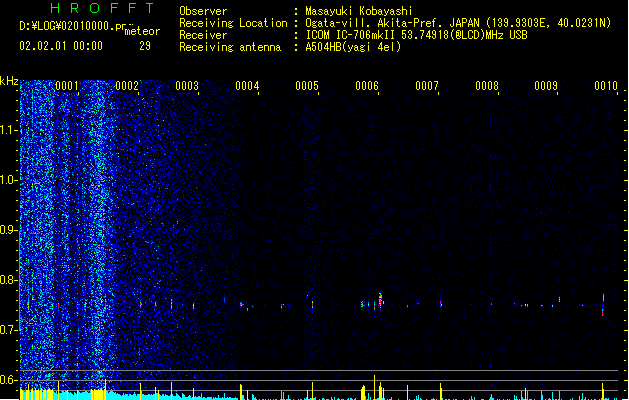Click the 1.0 kHz axis label
629x400 pixels.
click(x=8, y=180)
